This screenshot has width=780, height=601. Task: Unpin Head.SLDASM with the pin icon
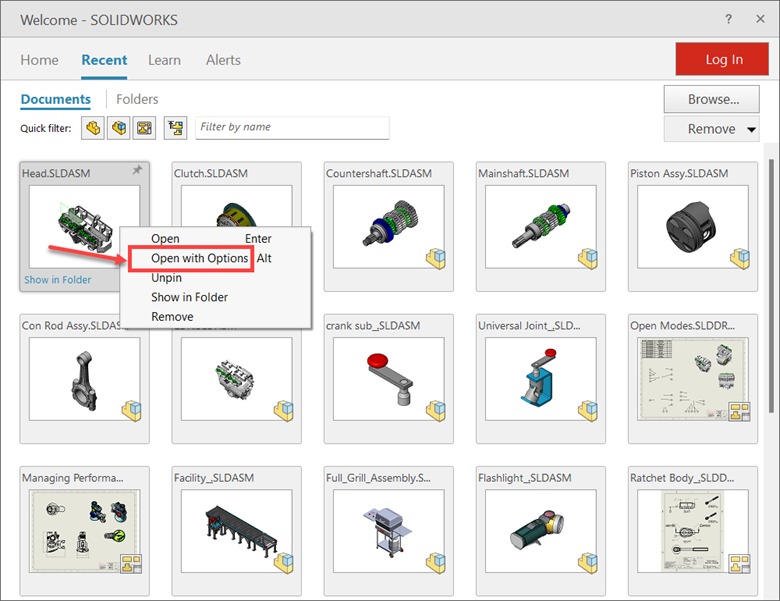pyautogui.click(x=137, y=170)
